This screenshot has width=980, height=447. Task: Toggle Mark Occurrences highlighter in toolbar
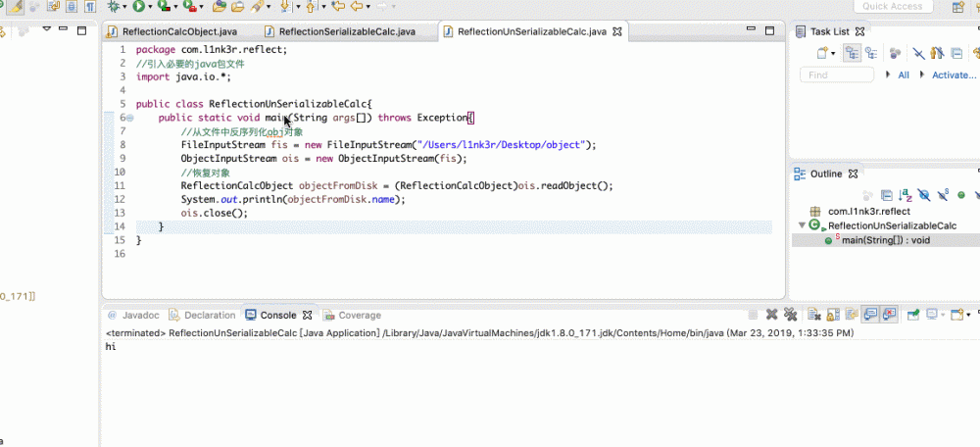point(15,6)
